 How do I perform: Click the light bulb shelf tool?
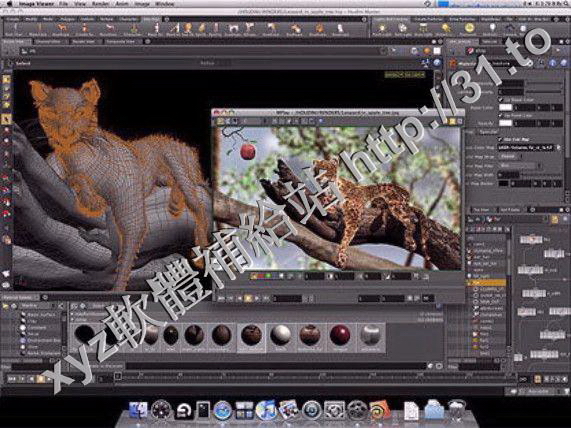pos(492,29)
